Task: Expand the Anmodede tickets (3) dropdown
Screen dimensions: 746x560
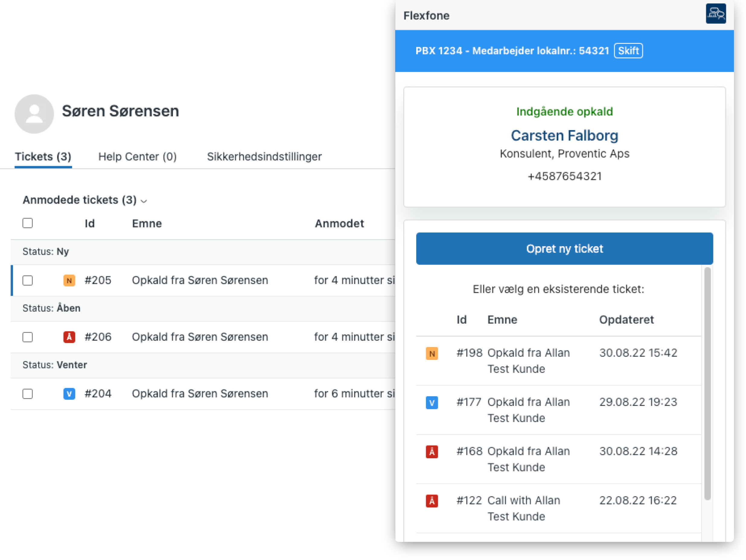Action: pos(85,200)
